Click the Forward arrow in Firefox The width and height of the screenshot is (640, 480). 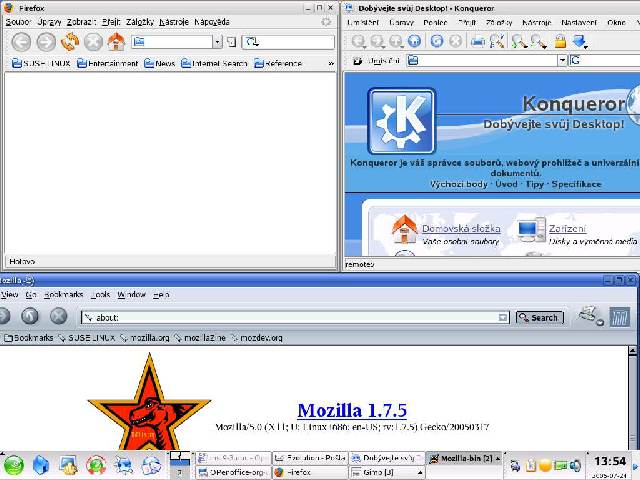[x=46, y=42]
